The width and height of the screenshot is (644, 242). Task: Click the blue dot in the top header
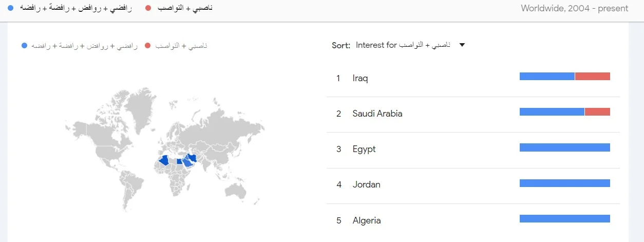coord(11,9)
